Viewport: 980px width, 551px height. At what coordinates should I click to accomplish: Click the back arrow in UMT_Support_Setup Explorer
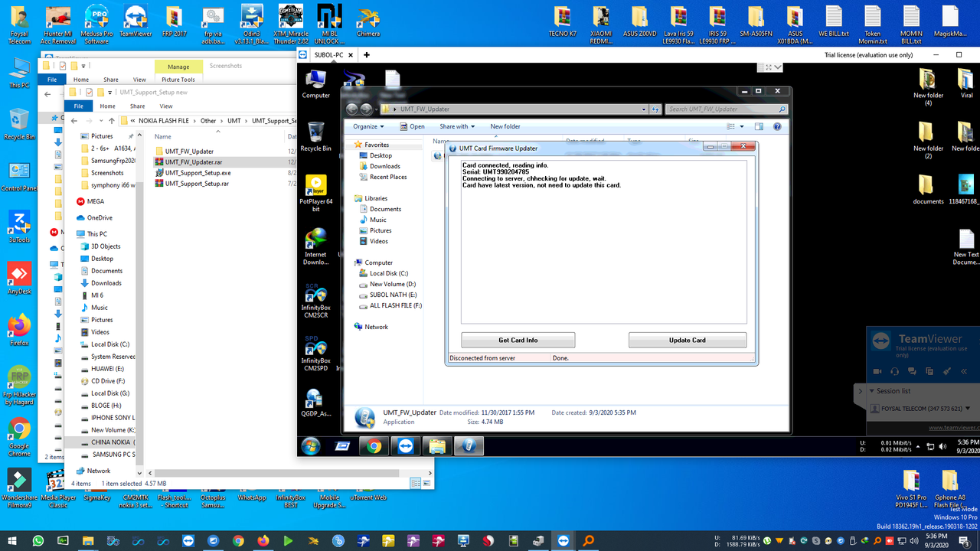[x=74, y=121]
